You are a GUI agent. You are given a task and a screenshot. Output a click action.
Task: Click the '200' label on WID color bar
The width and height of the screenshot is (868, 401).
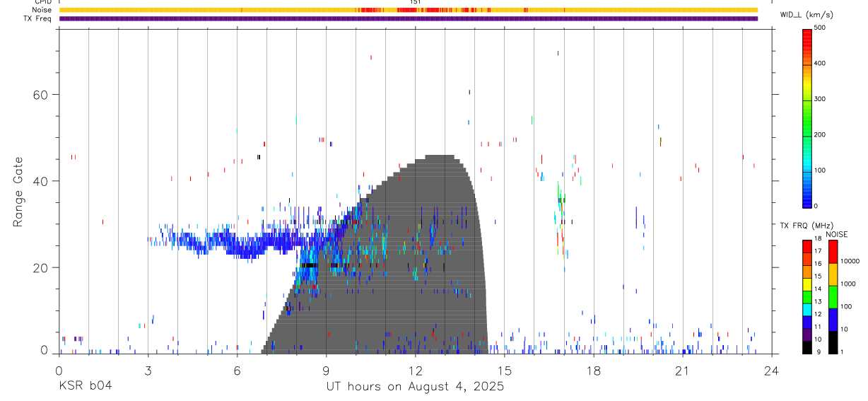(x=821, y=134)
